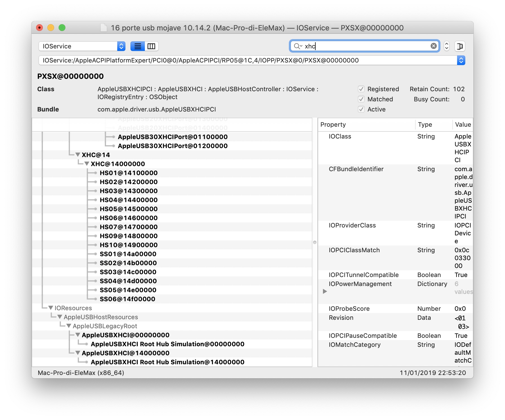Expand the IOPowerManagement dictionary row
Viewport: 505px width, 420px height.
pyautogui.click(x=325, y=291)
